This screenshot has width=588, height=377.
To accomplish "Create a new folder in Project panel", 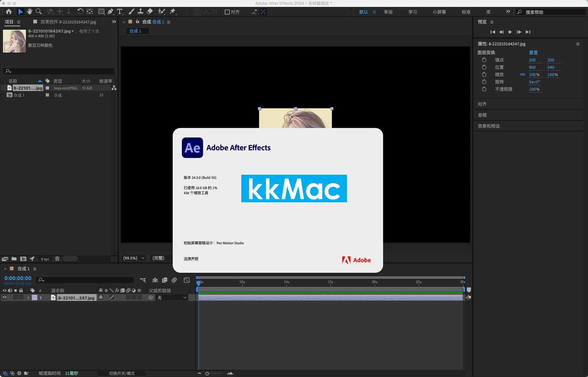I will tap(14, 259).
